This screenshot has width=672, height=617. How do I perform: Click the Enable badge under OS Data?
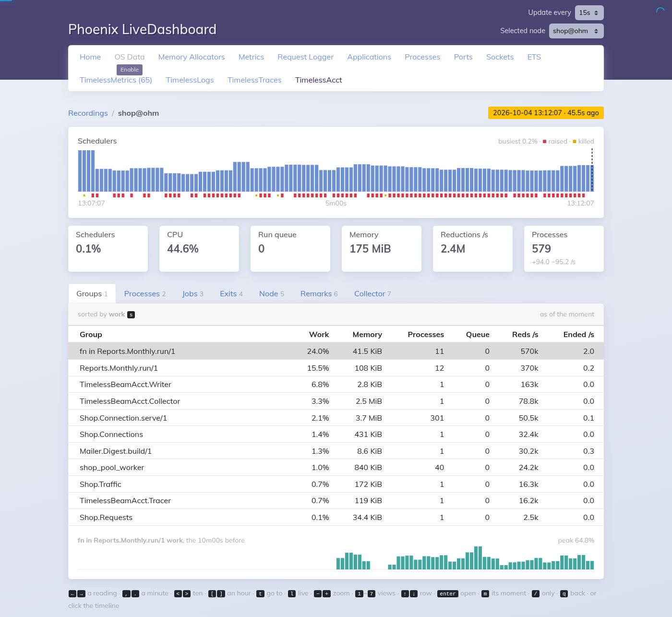pyautogui.click(x=130, y=70)
